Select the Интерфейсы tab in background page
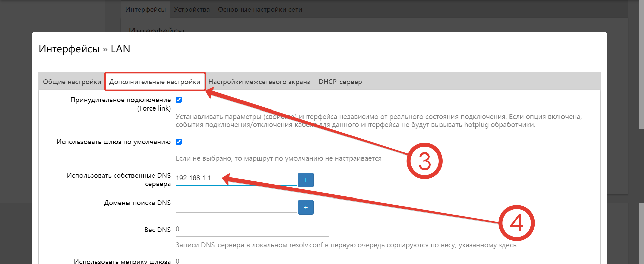The image size is (644, 264). [x=146, y=9]
